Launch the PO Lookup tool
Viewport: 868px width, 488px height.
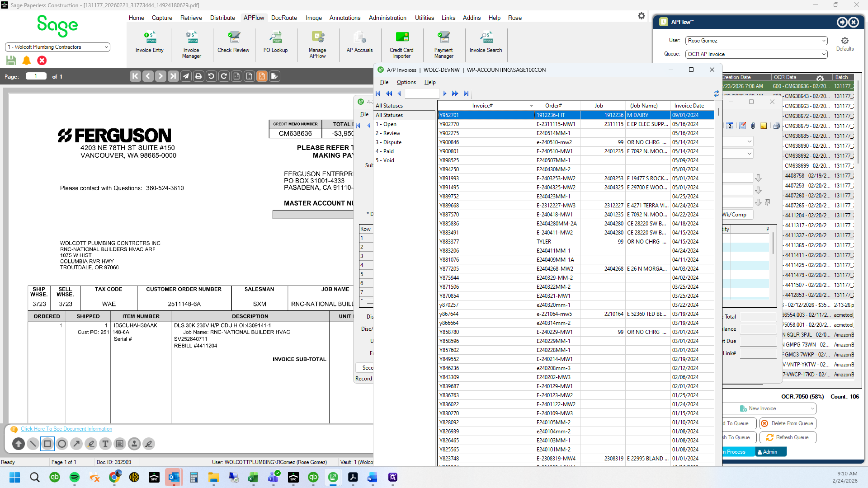pyautogui.click(x=275, y=42)
